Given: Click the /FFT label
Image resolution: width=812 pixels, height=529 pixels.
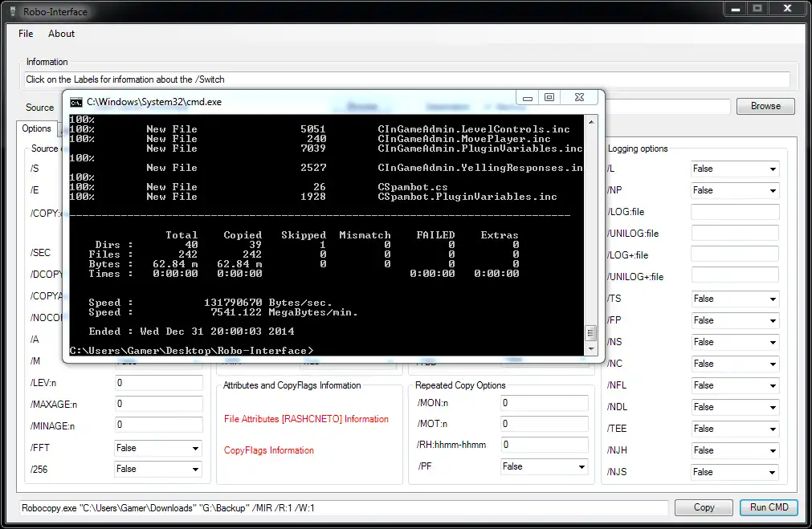Looking at the screenshot, I should pos(40,448).
